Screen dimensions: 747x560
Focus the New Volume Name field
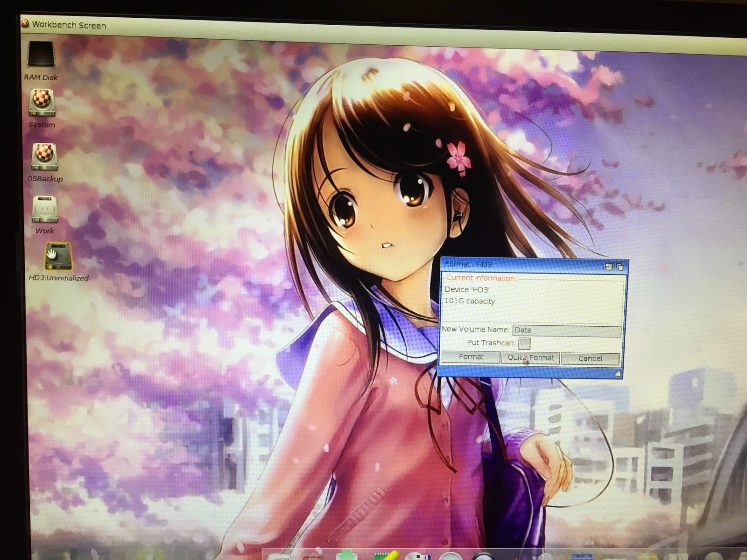pos(567,330)
